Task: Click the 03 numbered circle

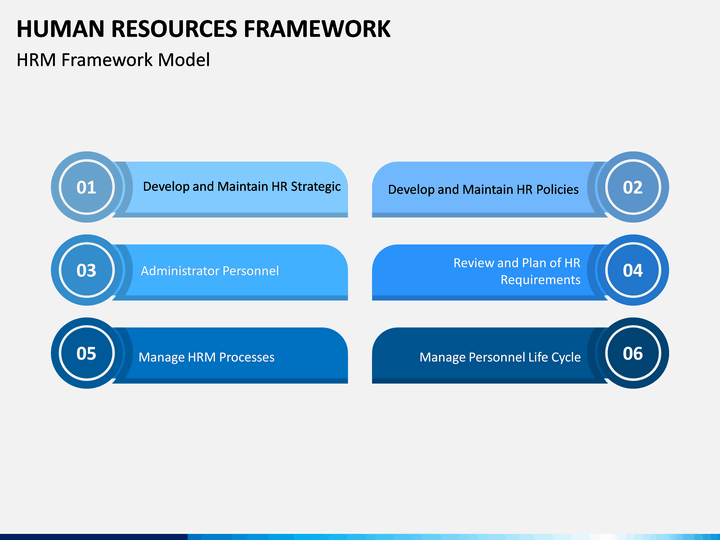Action: tap(86, 270)
